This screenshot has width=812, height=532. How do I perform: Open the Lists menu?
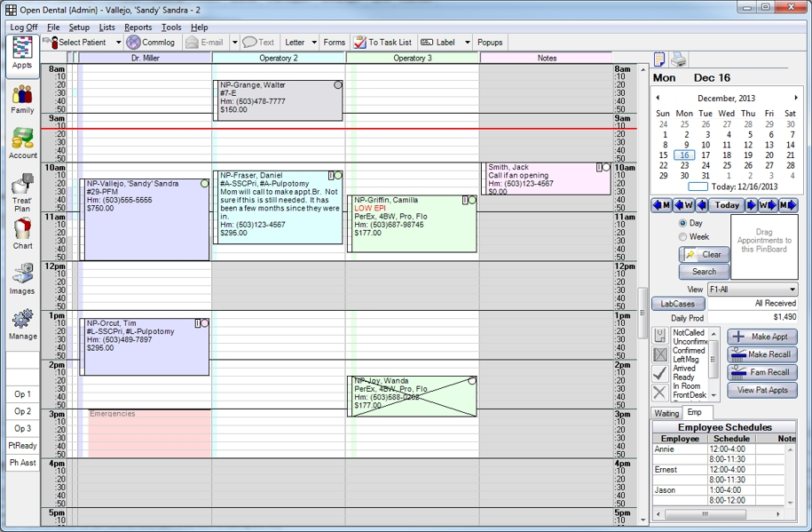tap(106, 28)
